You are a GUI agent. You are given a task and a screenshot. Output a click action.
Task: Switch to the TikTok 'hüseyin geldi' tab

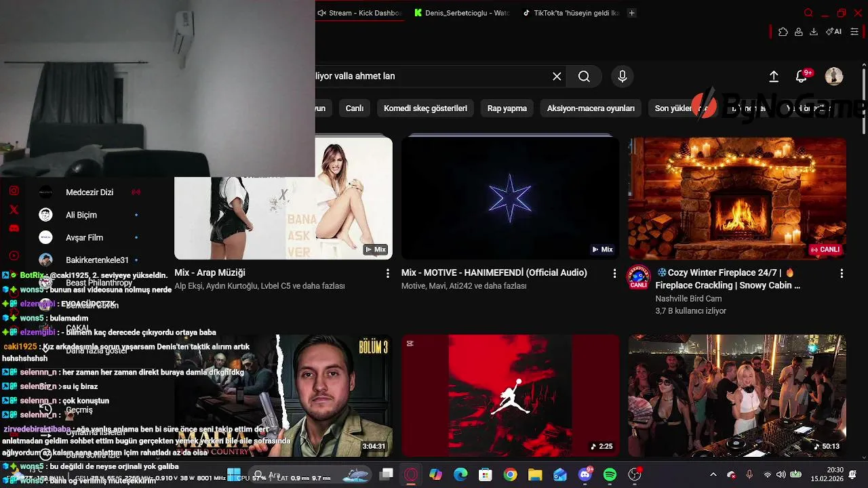[x=570, y=13]
